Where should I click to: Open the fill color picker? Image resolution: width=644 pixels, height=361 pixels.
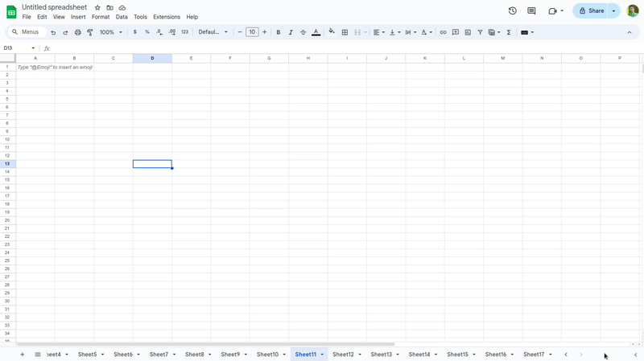332,32
